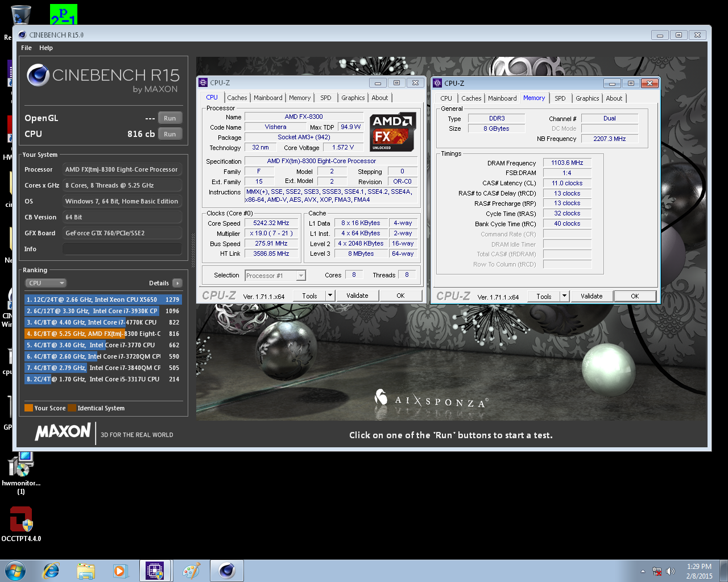Select the Core i7-3720QM ranking row
The width and height of the screenshot is (728, 582).
tap(103, 356)
